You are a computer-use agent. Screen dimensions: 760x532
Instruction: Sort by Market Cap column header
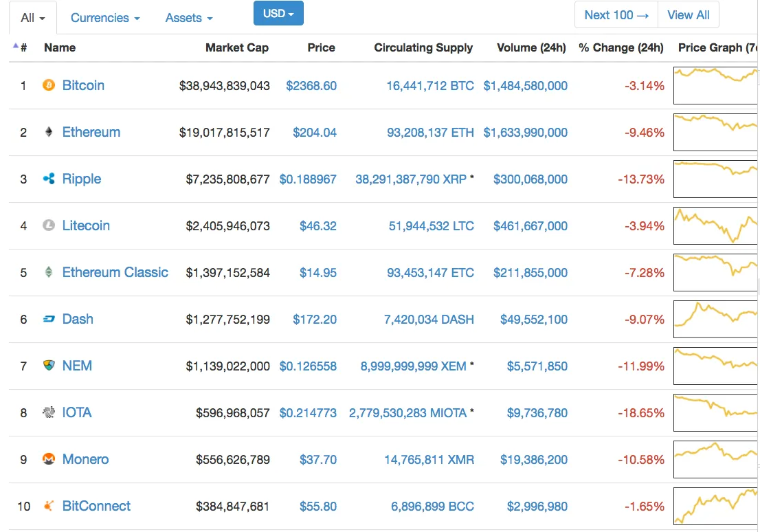click(x=237, y=47)
